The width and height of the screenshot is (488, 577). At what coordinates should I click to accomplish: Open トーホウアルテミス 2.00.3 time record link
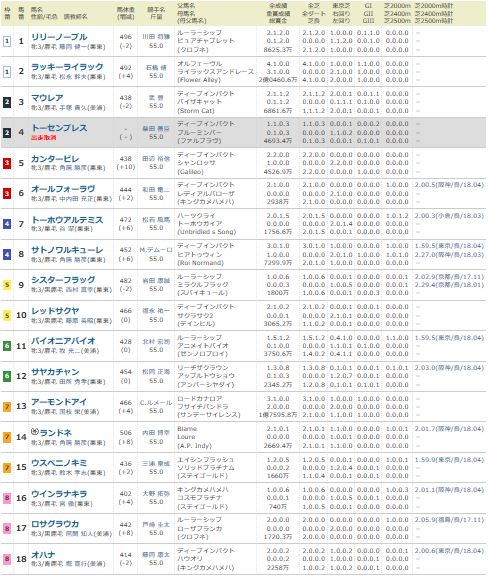point(449,215)
